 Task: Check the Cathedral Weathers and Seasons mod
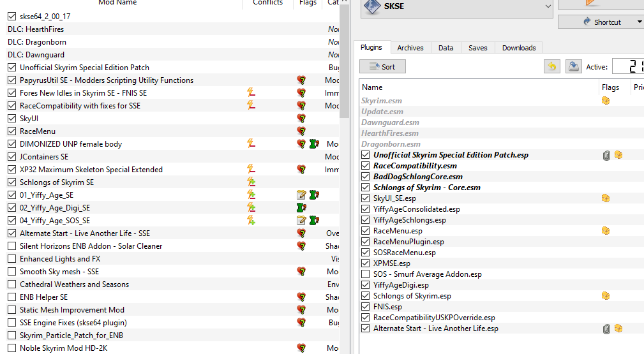pos(12,284)
